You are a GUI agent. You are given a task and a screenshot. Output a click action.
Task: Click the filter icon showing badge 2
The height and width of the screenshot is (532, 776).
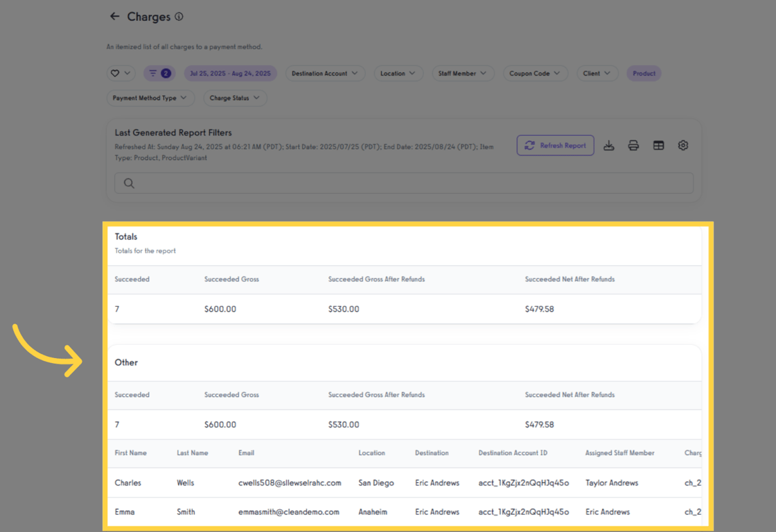pos(160,73)
